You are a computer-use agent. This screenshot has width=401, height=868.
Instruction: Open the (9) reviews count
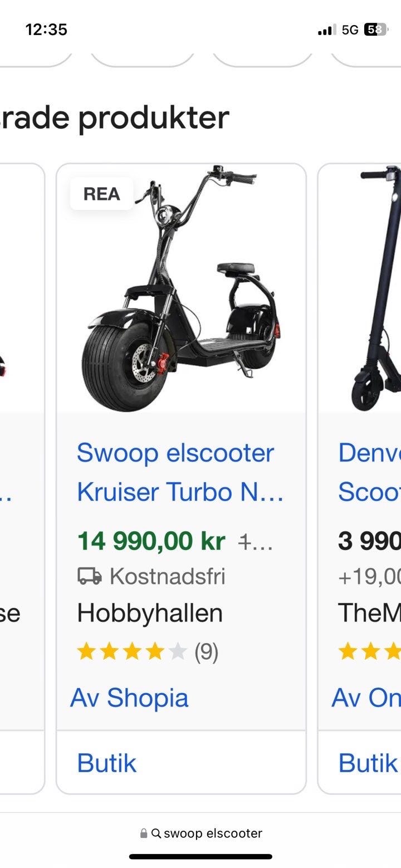tap(206, 651)
